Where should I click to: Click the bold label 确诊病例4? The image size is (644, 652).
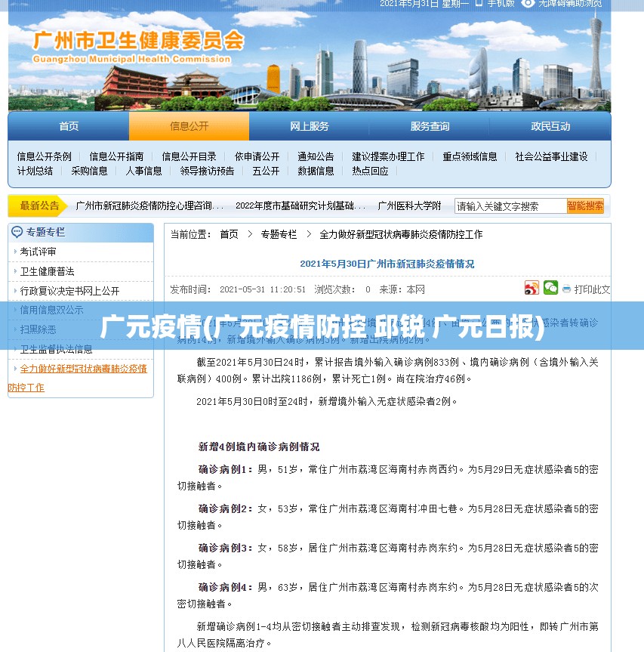pyautogui.click(x=225, y=587)
